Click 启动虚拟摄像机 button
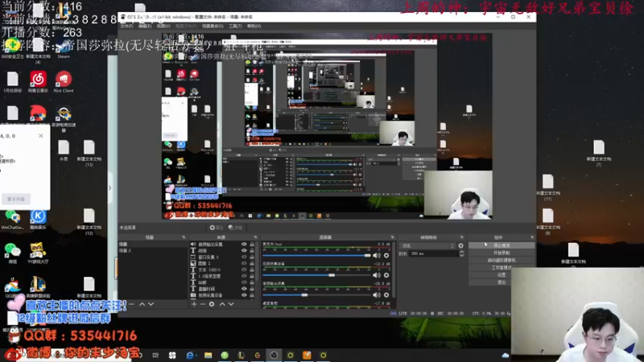This screenshot has width=644, height=362. point(502,260)
